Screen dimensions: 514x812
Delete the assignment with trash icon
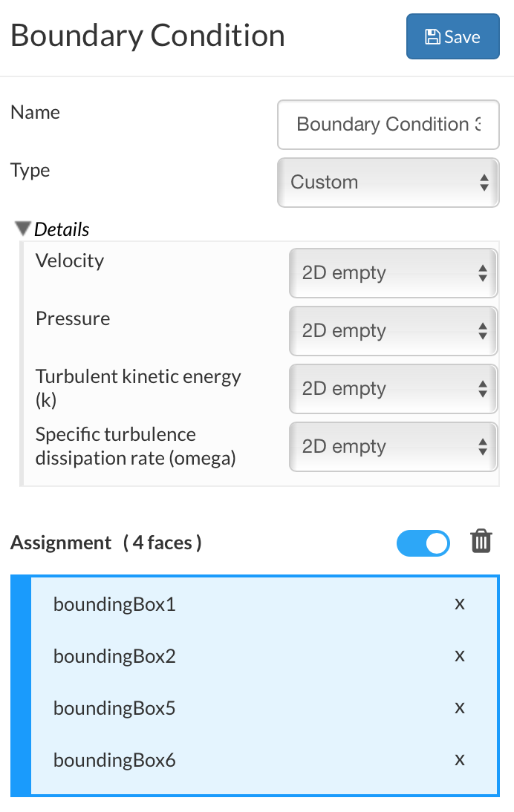tap(481, 542)
